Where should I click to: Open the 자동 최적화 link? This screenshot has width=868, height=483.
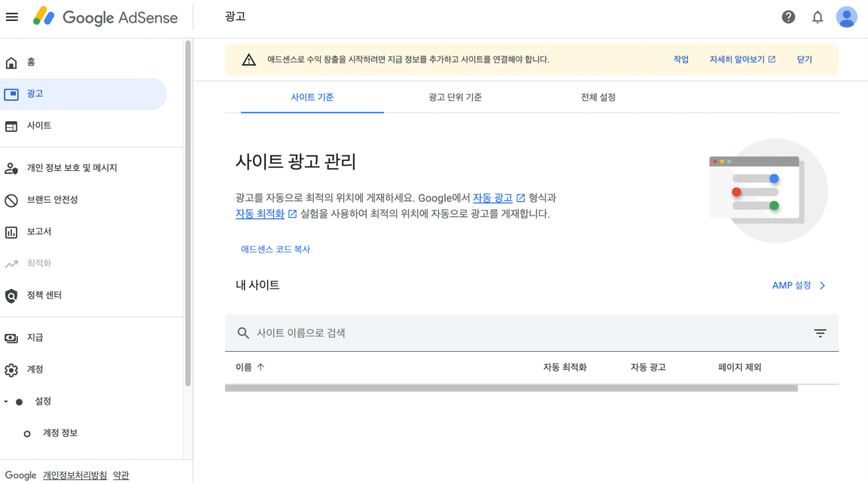tap(260, 214)
